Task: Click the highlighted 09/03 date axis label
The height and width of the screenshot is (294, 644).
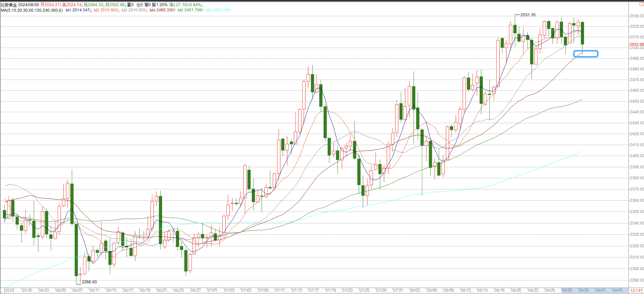Action: click(x=617, y=290)
